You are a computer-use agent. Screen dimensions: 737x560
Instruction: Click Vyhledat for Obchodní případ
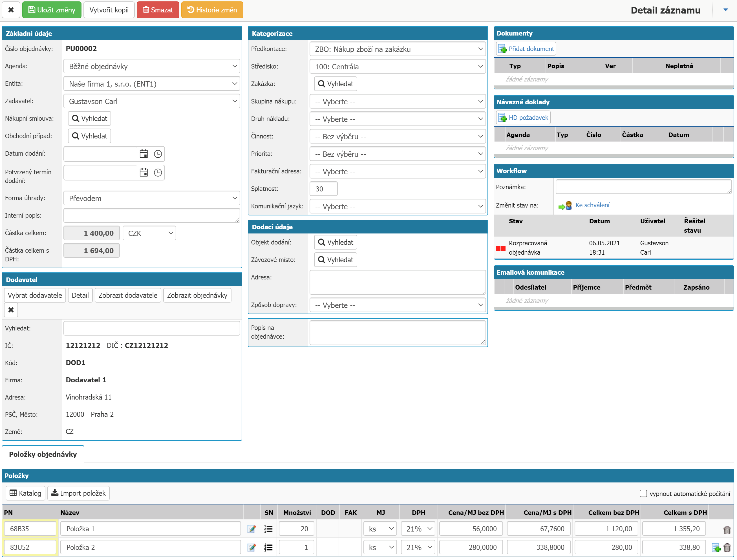(89, 136)
